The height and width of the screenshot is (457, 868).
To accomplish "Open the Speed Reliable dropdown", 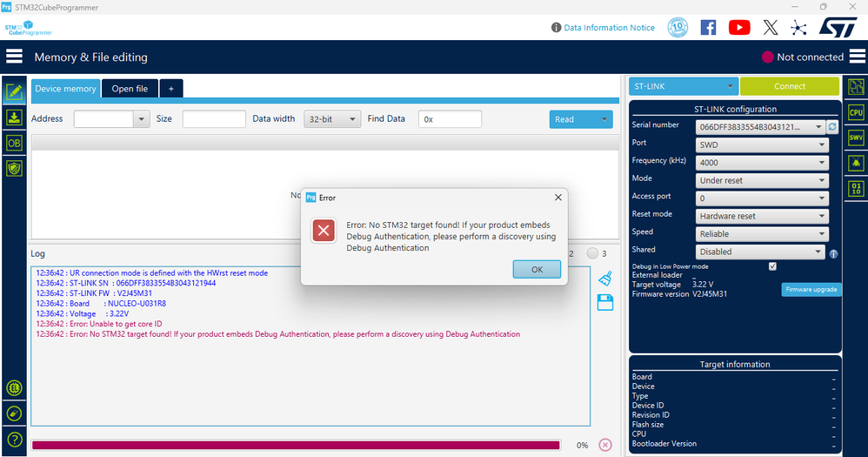I will click(x=762, y=234).
